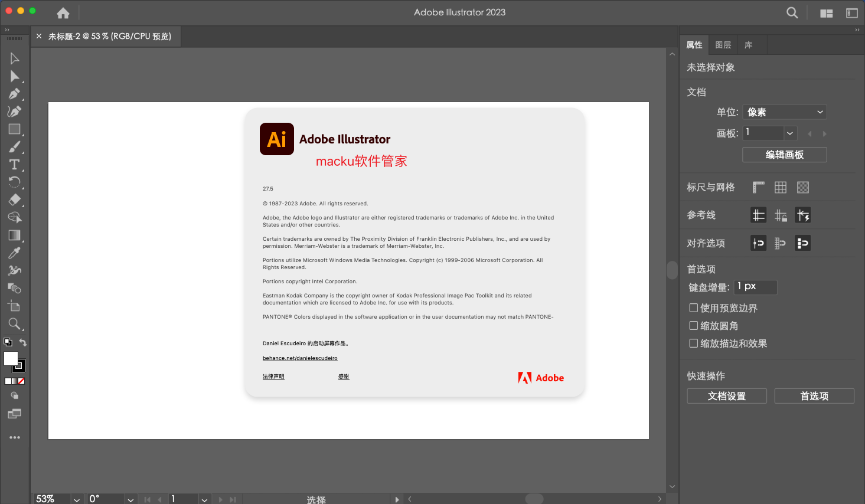Set fill to None red-slash swatch
This screenshot has height=504, width=865.
tap(21, 381)
